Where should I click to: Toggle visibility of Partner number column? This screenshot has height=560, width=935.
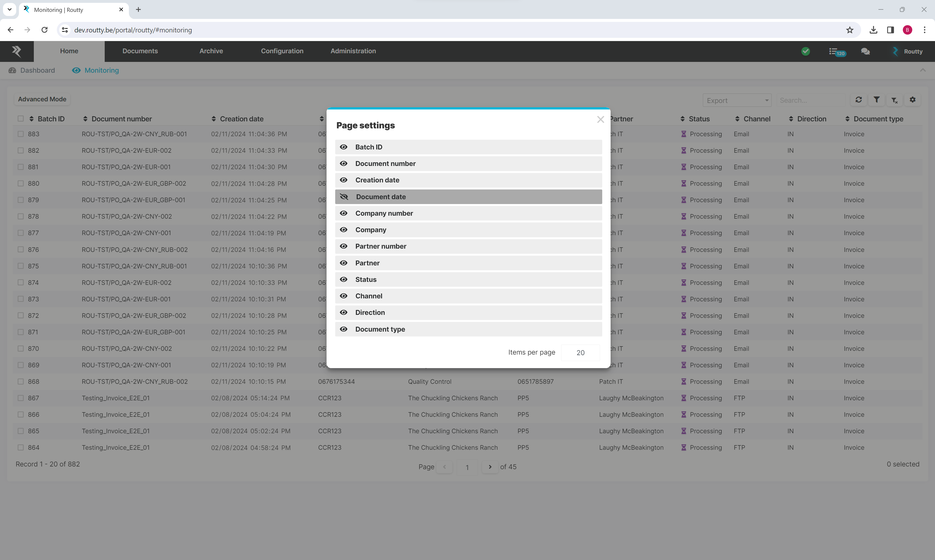point(344,246)
